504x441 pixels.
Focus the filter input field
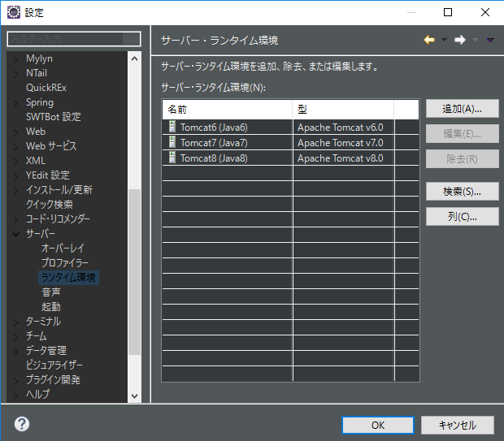[x=74, y=39]
